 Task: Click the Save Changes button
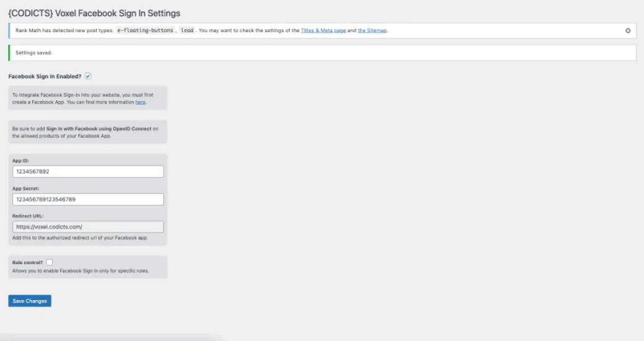click(x=30, y=301)
